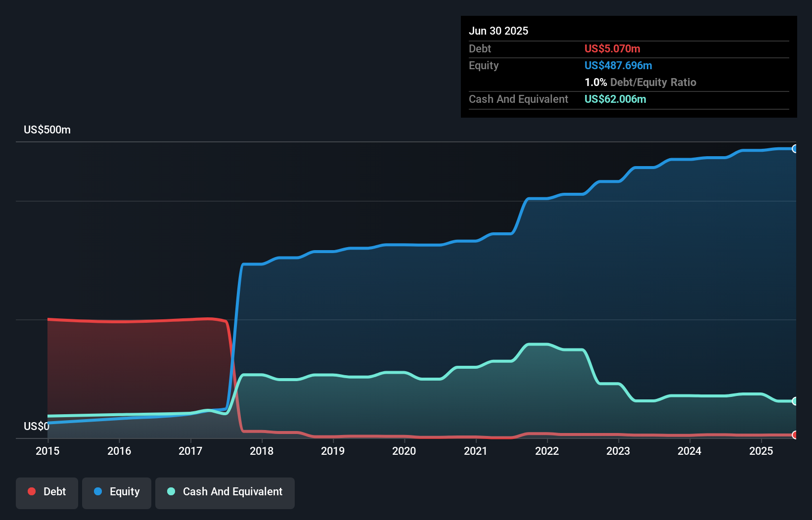The height and width of the screenshot is (520, 812).
Task: Click the 2020 x-axis label
Action: [404, 451]
